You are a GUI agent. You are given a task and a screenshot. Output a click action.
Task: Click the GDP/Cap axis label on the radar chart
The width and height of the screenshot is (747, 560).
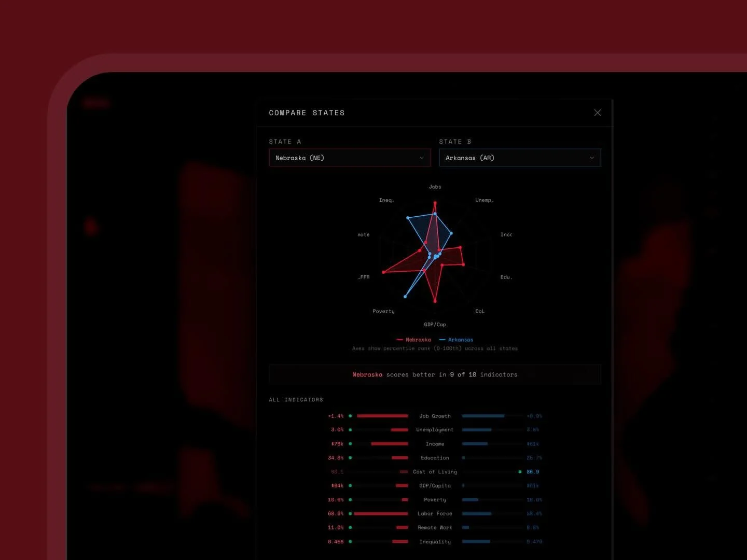coord(435,325)
